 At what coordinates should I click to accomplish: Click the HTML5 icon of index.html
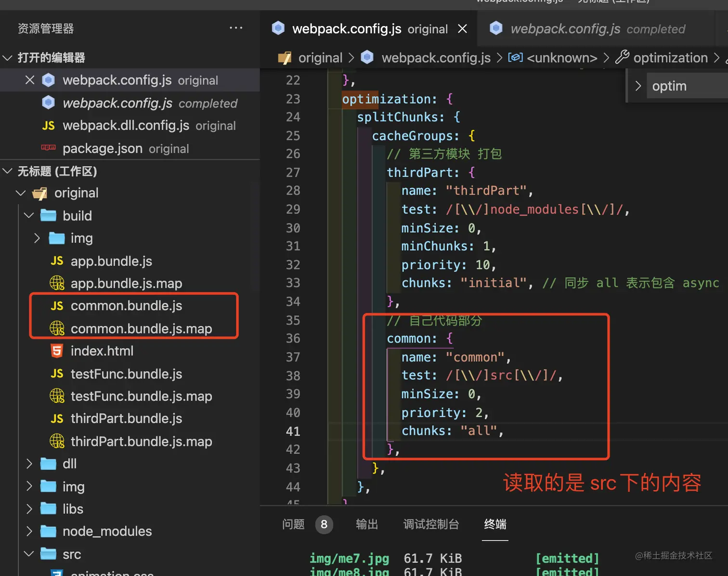pyautogui.click(x=57, y=351)
